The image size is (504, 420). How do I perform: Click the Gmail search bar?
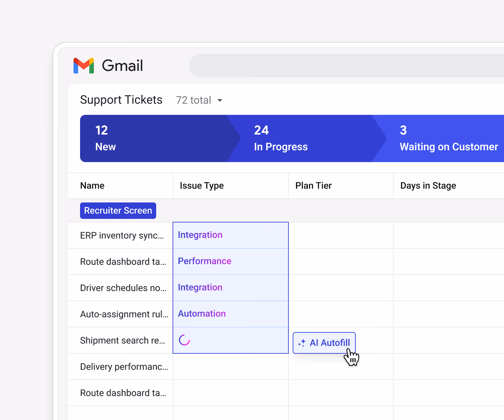[346, 66]
